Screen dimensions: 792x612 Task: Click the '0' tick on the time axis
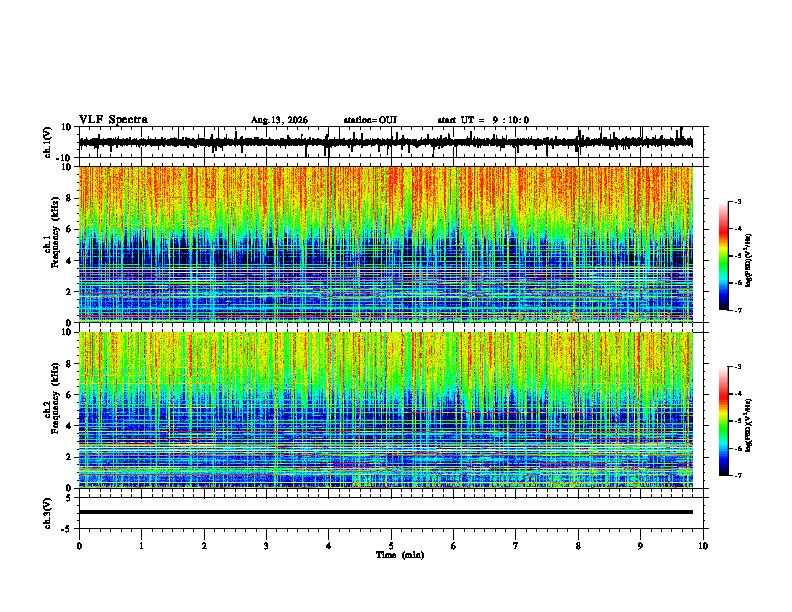79,546
